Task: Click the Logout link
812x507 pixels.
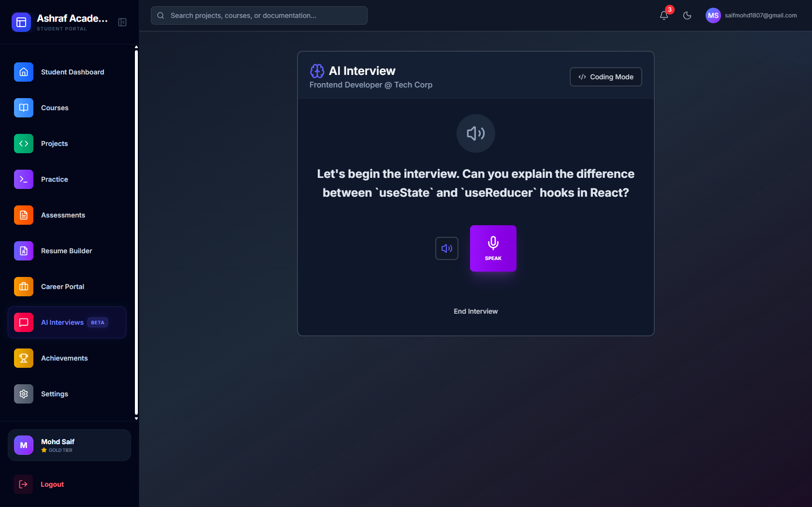Action: [52, 484]
